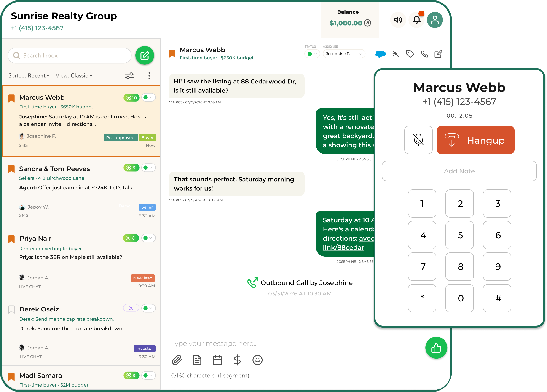Screen dimensions: 547x392
Task: Click the attachment paperclip icon
Action: coord(177,360)
